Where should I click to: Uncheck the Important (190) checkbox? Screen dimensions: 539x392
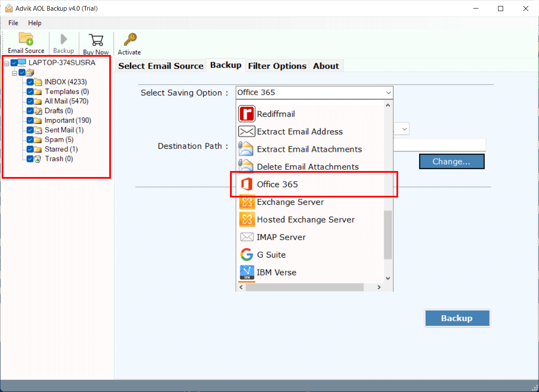tap(30, 120)
